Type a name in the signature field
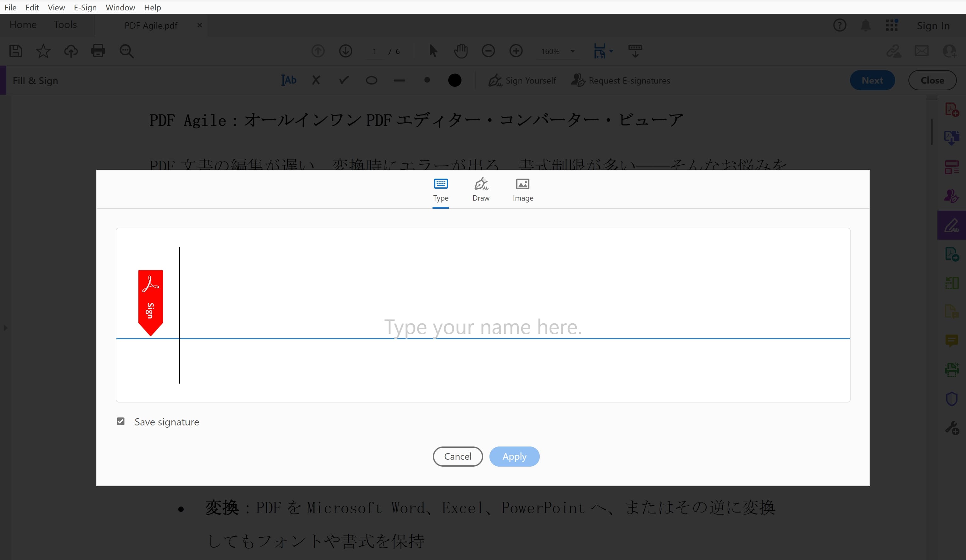966x560 pixels. 483,327
